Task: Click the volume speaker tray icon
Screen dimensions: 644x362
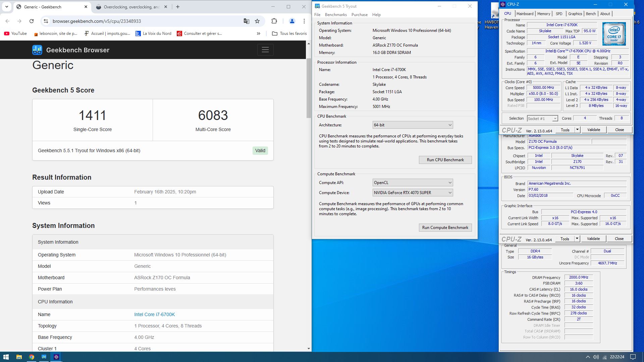Action: (x=596, y=357)
